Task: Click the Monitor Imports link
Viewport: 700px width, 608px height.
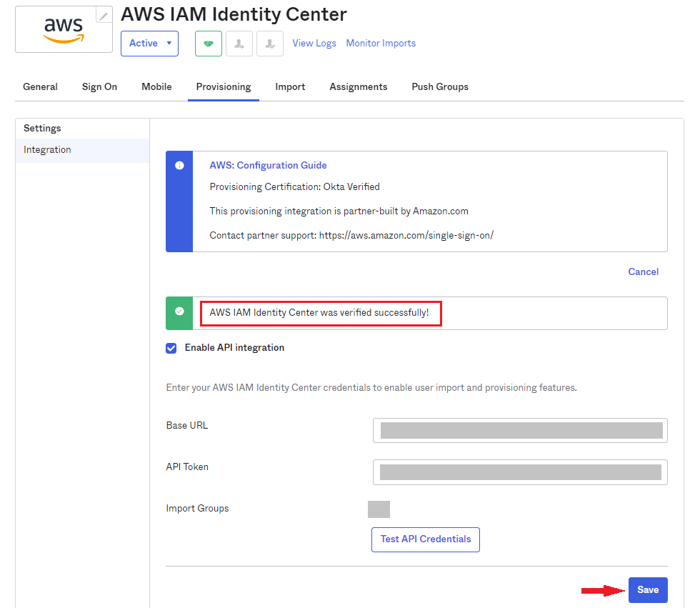Action: [381, 44]
